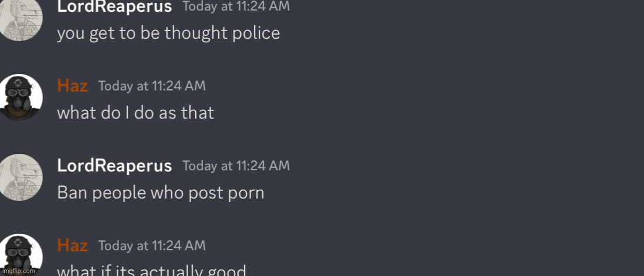Click timestamp next to last Haz message

[x=152, y=245]
